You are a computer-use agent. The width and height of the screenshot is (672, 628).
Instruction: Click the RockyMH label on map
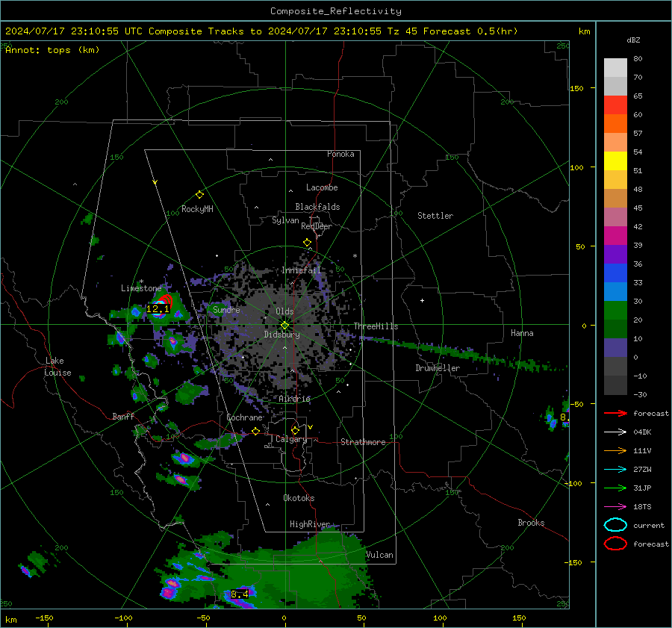point(197,209)
